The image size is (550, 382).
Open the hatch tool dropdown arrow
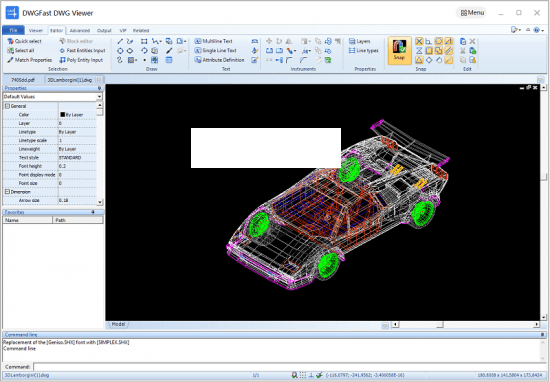[136, 60]
